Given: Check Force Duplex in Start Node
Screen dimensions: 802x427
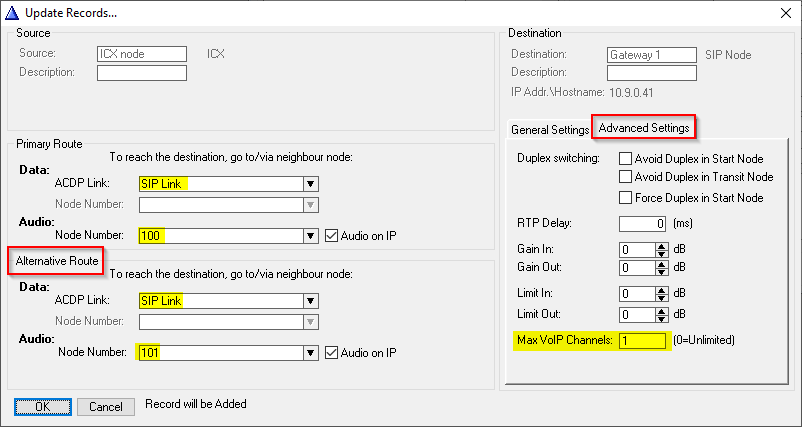Looking at the screenshot, I should point(626,197).
